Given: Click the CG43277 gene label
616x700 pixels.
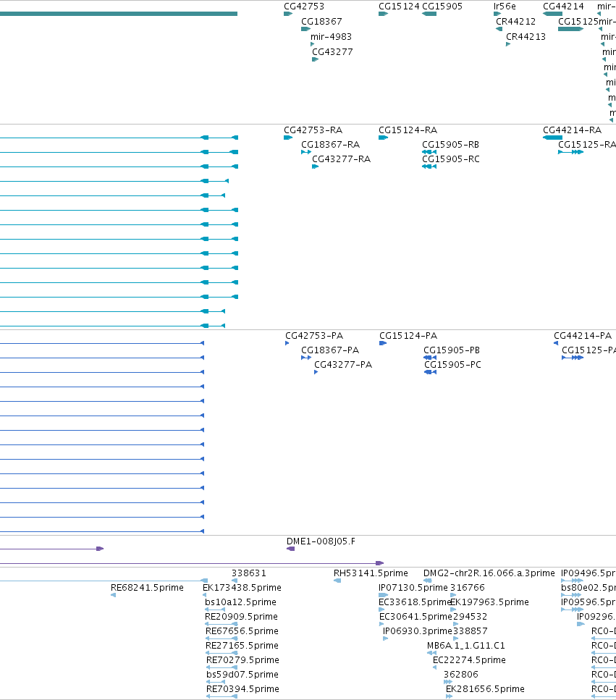Looking at the screenshot, I should 332,52.
